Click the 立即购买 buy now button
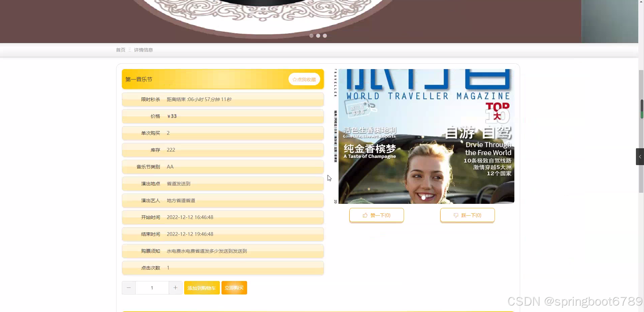Image resolution: width=644 pixels, height=312 pixels. (234, 288)
